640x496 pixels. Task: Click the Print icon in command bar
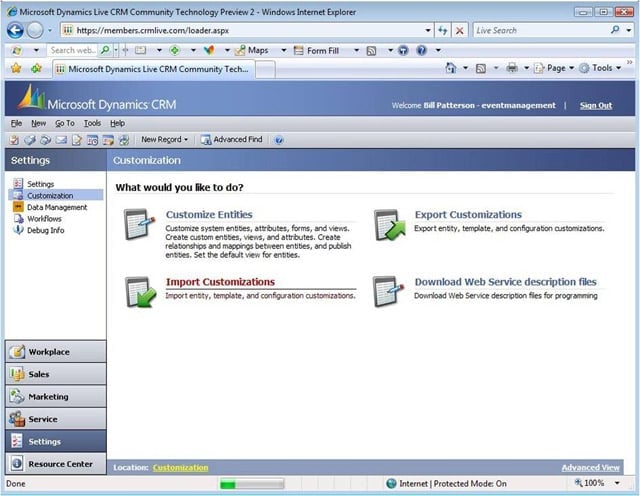click(512, 68)
